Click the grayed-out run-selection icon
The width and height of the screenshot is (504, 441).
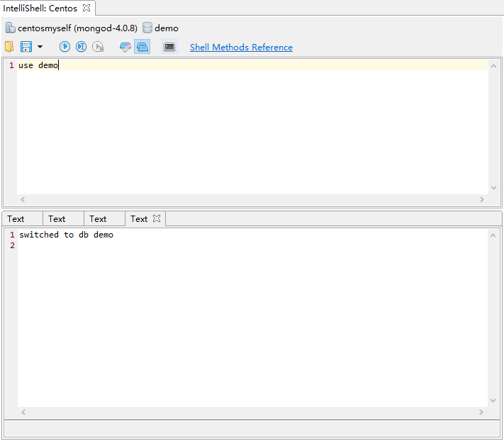tap(98, 47)
